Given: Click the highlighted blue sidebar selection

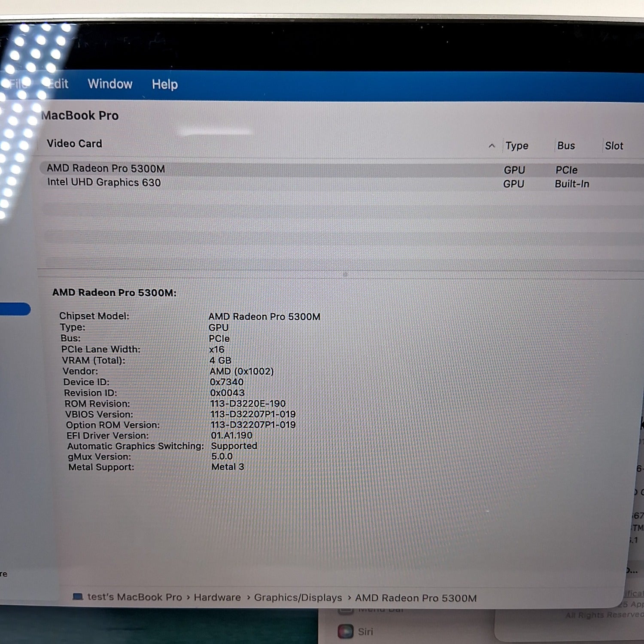Looking at the screenshot, I should point(15,309).
